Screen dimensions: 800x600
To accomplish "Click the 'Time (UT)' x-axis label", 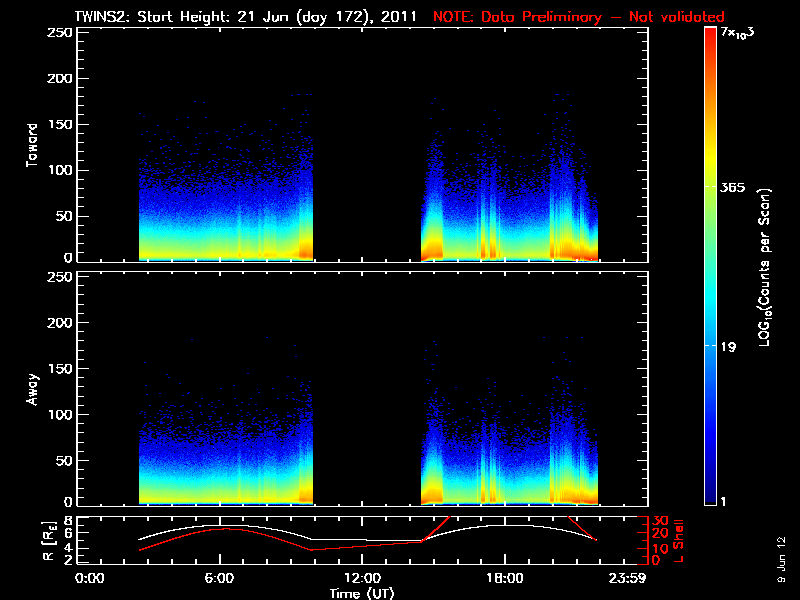I will click(x=364, y=593).
